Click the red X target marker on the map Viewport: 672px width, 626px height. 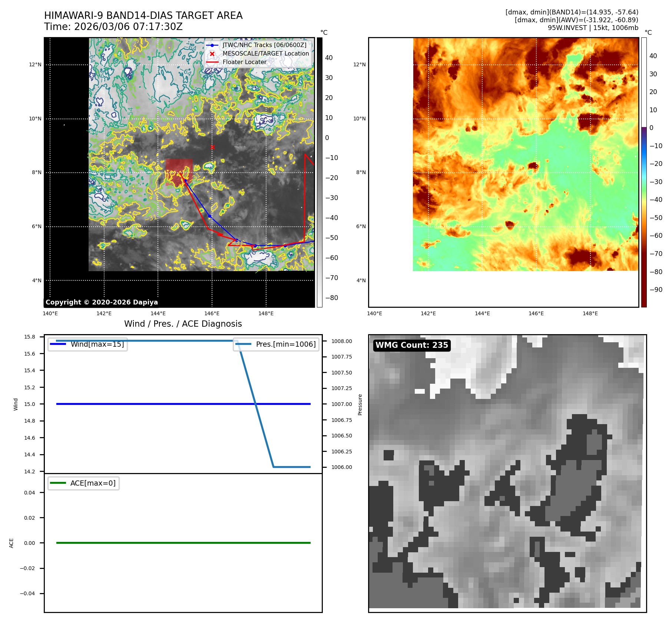pyautogui.click(x=212, y=147)
